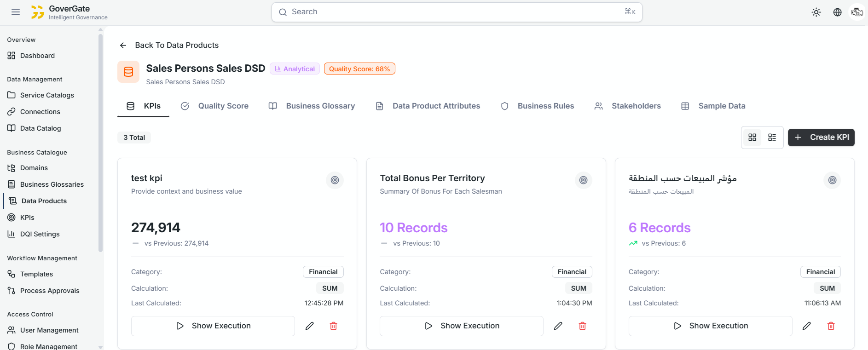Click trash icon on test kpi card
This screenshot has width=868, height=350.
coord(334,326)
